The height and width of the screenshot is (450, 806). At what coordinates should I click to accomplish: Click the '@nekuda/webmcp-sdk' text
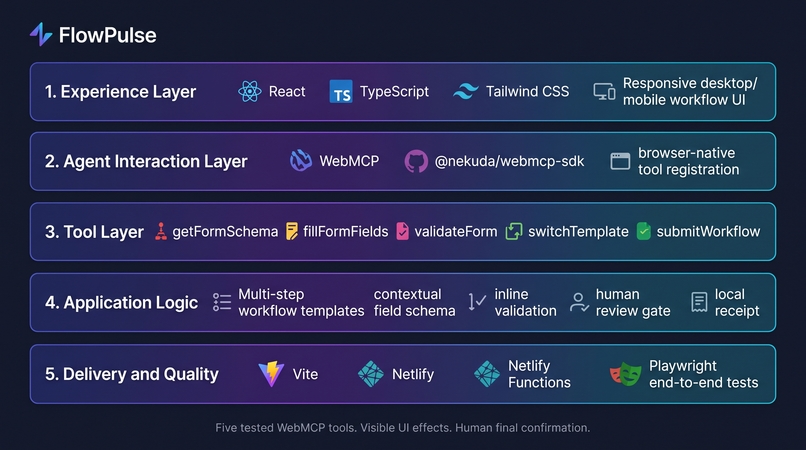[509, 161]
